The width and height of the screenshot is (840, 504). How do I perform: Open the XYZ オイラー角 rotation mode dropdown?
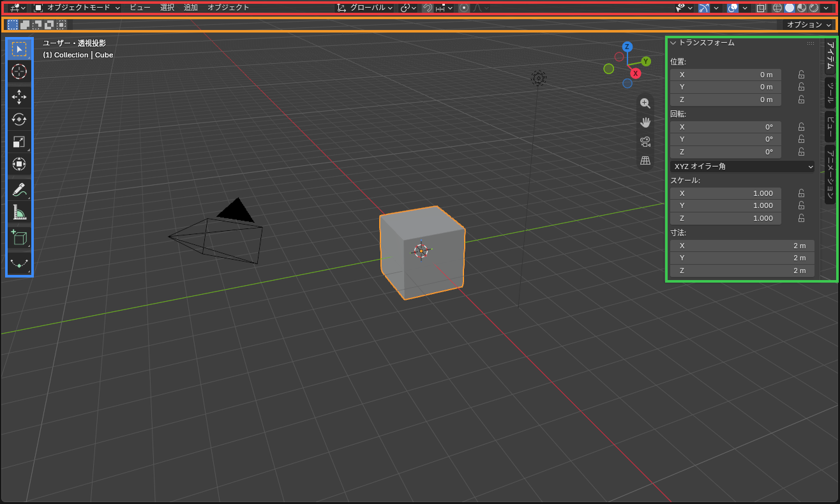point(742,167)
